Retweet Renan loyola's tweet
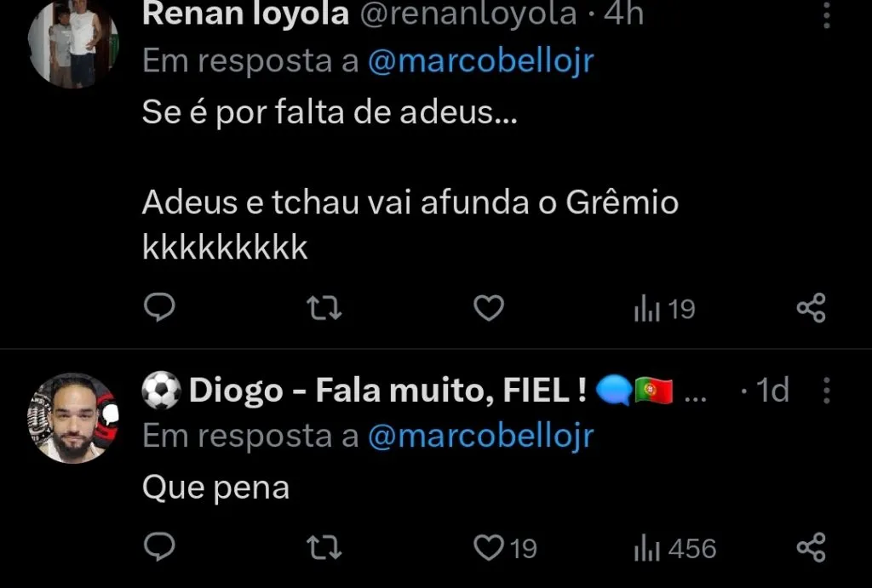Image resolution: width=872 pixels, height=588 pixels. [x=322, y=308]
